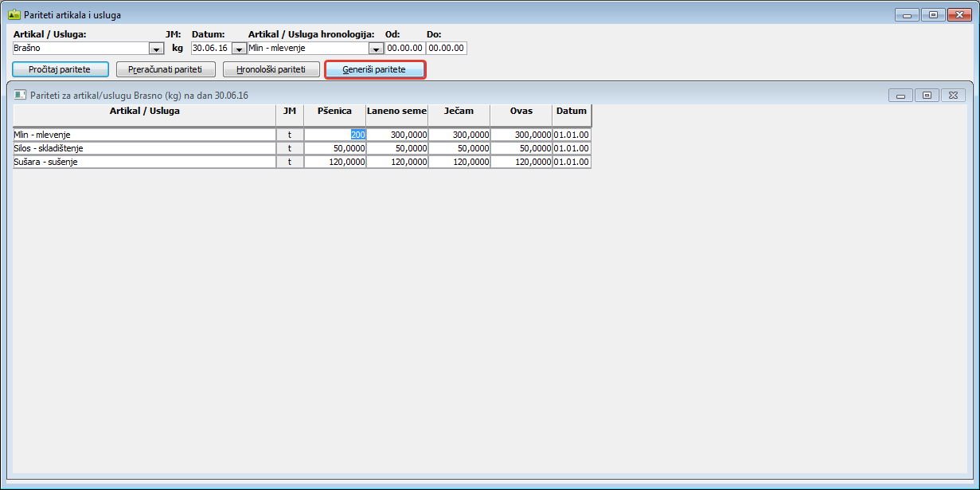Select the Silos - skladištenje row name

coord(144,148)
